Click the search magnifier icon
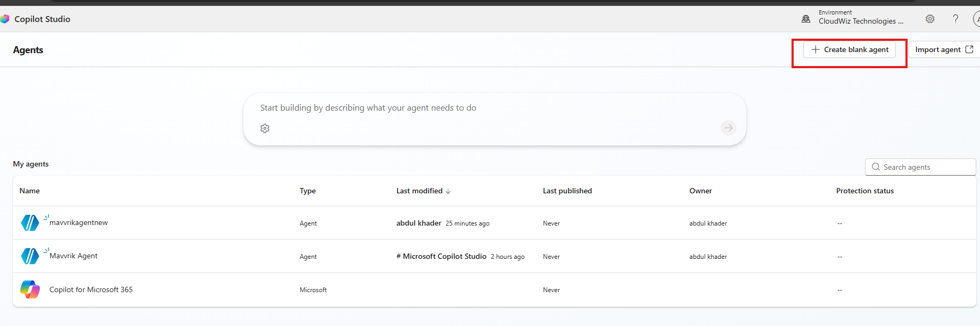The image size is (980, 326). [876, 167]
